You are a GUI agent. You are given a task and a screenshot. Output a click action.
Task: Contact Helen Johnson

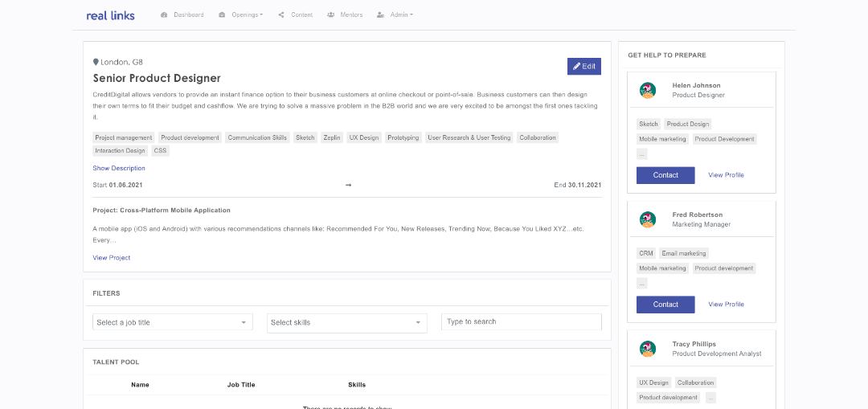(x=665, y=175)
